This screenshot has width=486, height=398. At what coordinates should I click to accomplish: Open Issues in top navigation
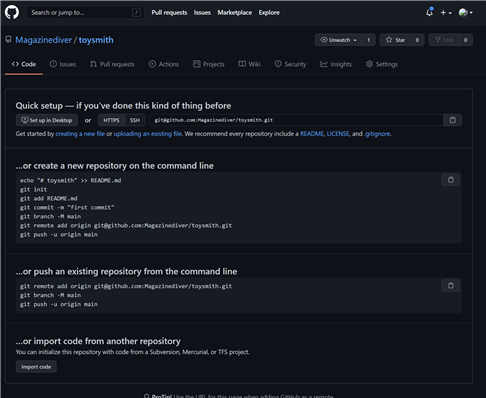point(202,13)
